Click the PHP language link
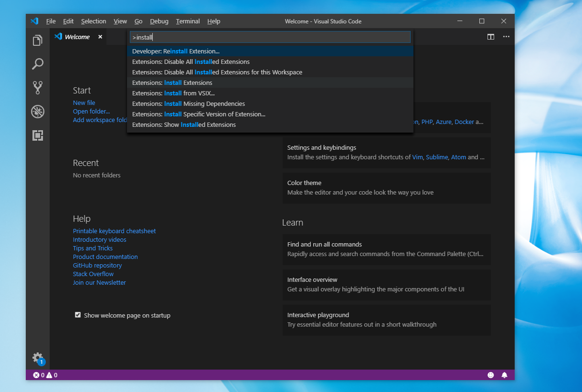The height and width of the screenshot is (392, 582). 427,122
